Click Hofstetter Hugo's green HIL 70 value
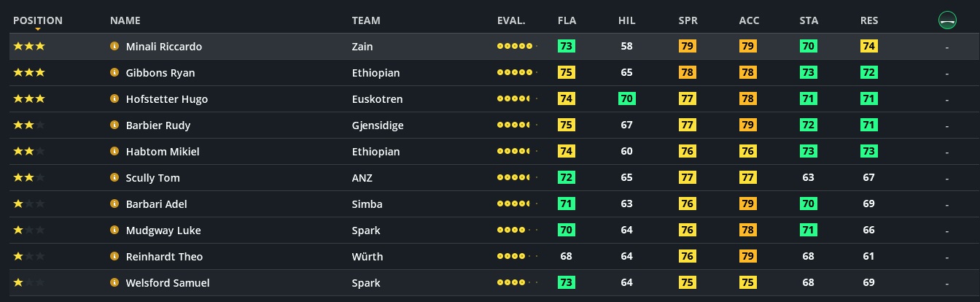The height and width of the screenshot is (302, 980). pos(626,98)
